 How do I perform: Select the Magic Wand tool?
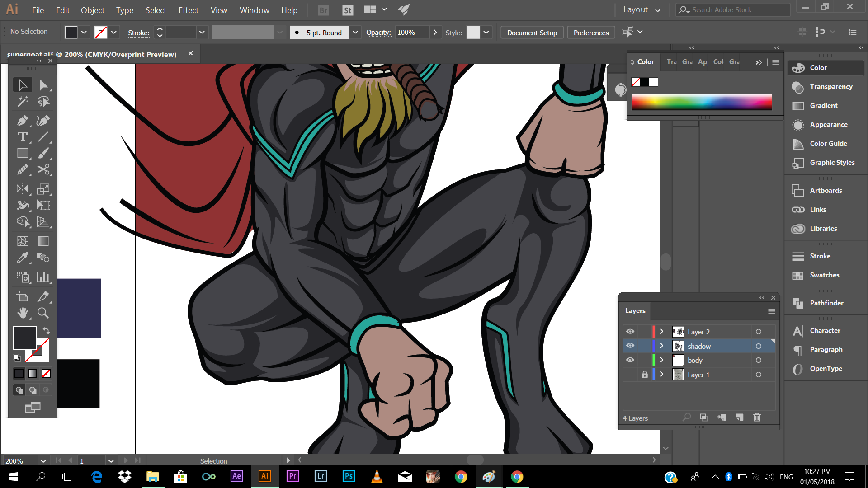click(x=22, y=102)
